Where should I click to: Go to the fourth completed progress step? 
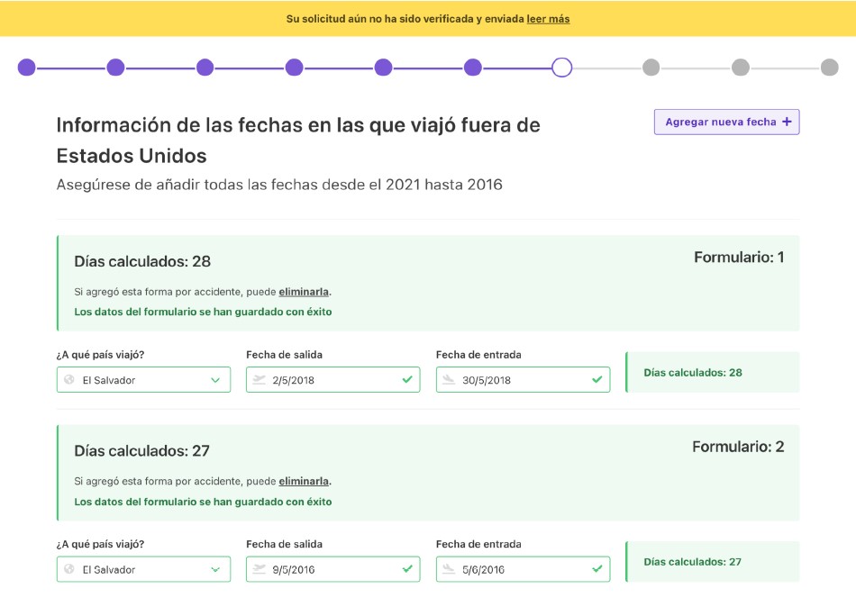[294, 68]
